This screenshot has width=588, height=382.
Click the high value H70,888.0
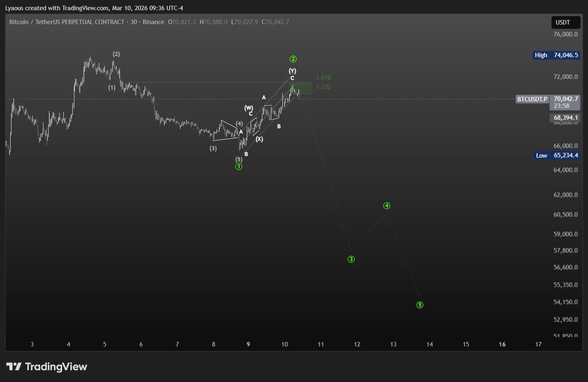tap(213, 22)
